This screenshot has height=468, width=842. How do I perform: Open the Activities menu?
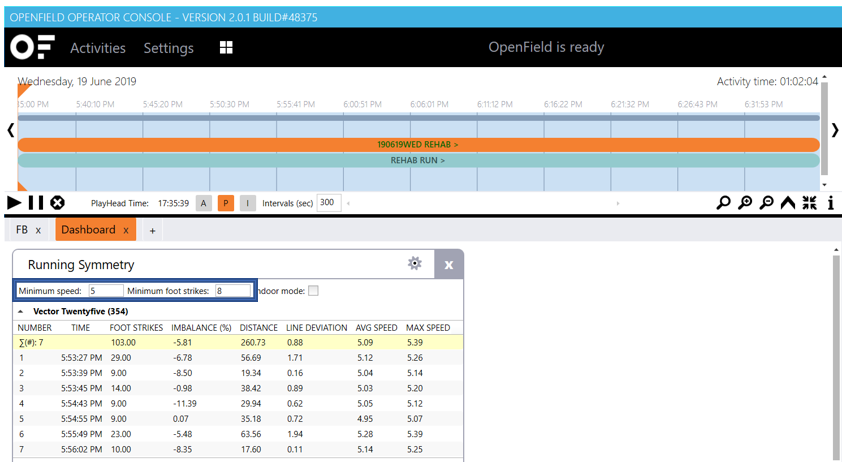click(98, 48)
